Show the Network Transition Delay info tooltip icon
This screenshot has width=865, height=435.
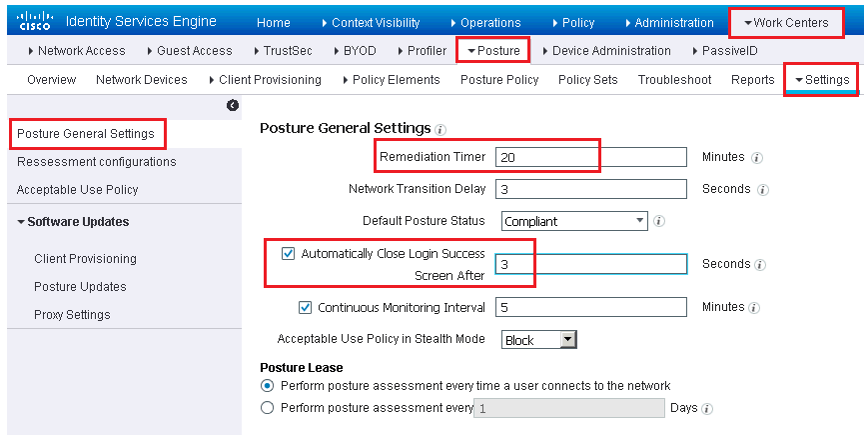[763, 190]
